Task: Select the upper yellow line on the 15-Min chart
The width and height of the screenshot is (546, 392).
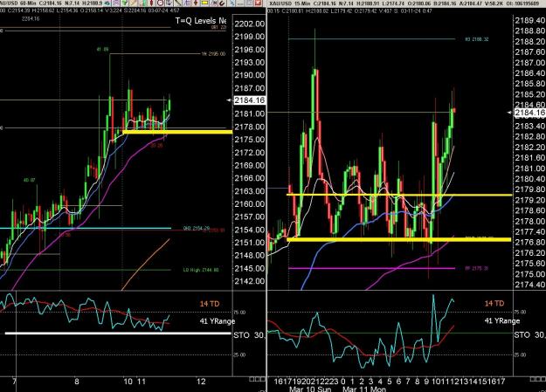Action: (399, 195)
